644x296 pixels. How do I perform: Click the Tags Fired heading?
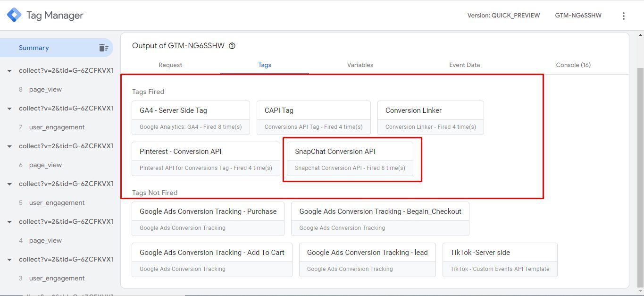(148, 92)
